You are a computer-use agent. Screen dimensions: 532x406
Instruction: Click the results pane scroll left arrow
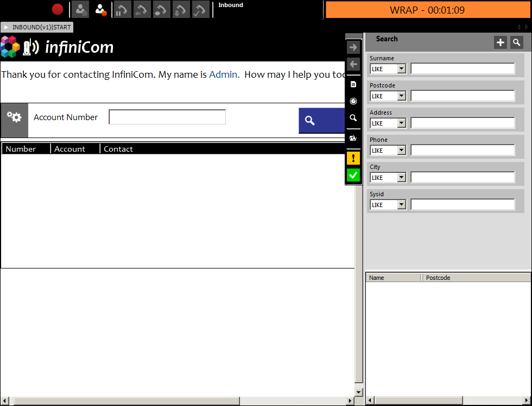pos(370,401)
